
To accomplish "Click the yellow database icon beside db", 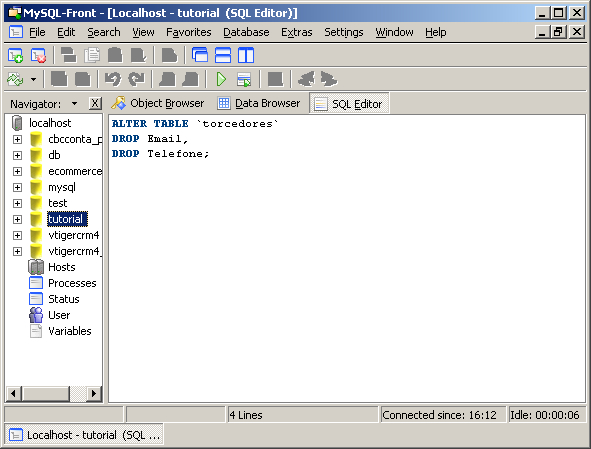I will 36,155.
